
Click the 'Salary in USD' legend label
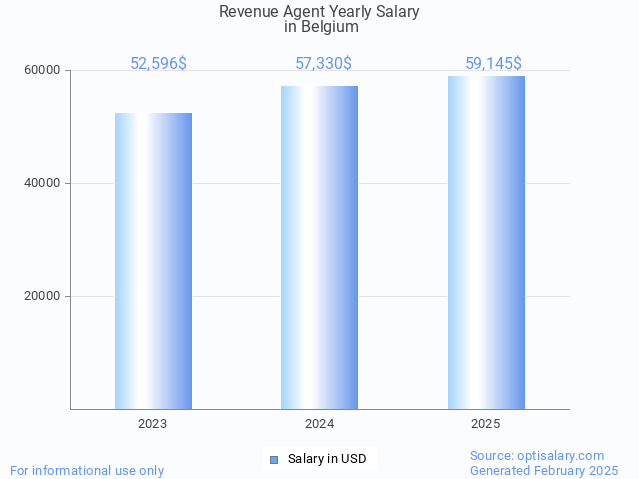point(327,459)
